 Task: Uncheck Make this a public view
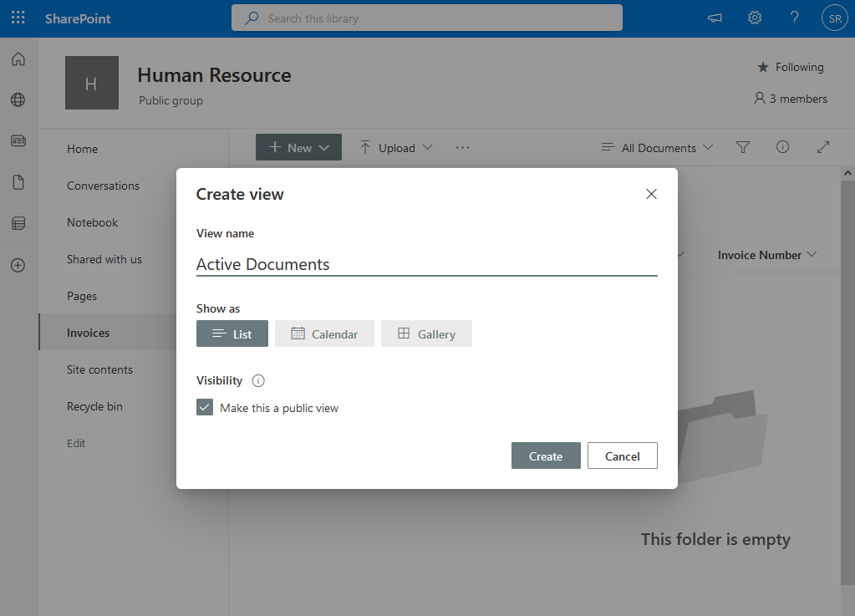coord(204,407)
